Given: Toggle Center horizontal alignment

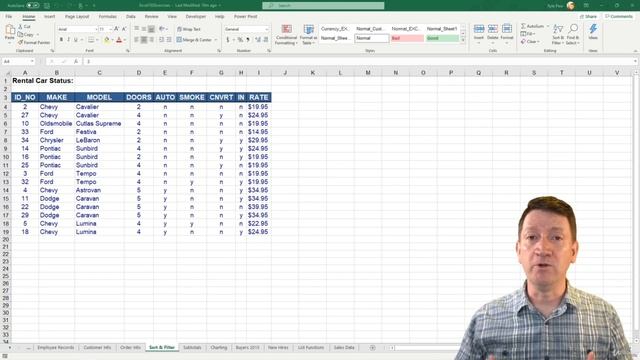Looking at the screenshot, I should click(144, 40).
